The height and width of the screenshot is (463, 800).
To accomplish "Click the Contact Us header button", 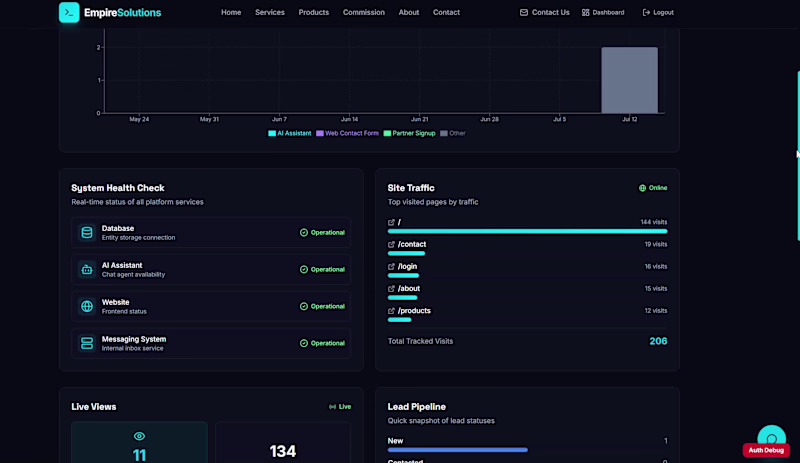I will tap(544, 12).
